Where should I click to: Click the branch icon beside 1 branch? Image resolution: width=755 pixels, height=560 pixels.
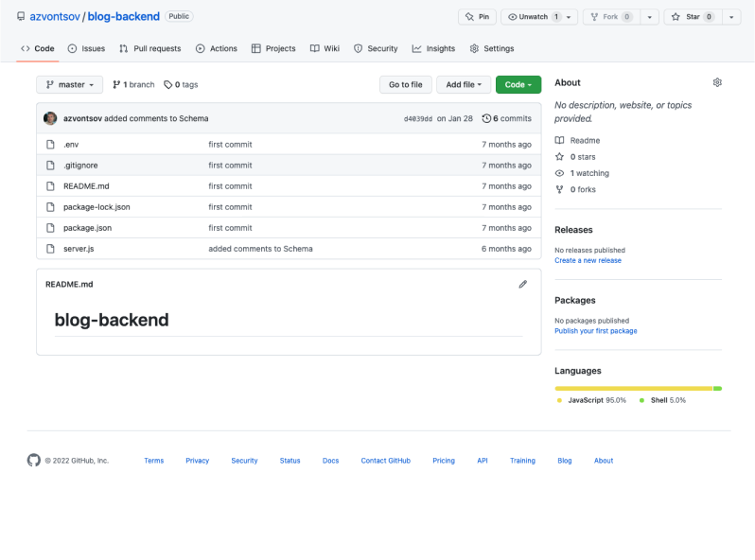(x=116, y=85)
